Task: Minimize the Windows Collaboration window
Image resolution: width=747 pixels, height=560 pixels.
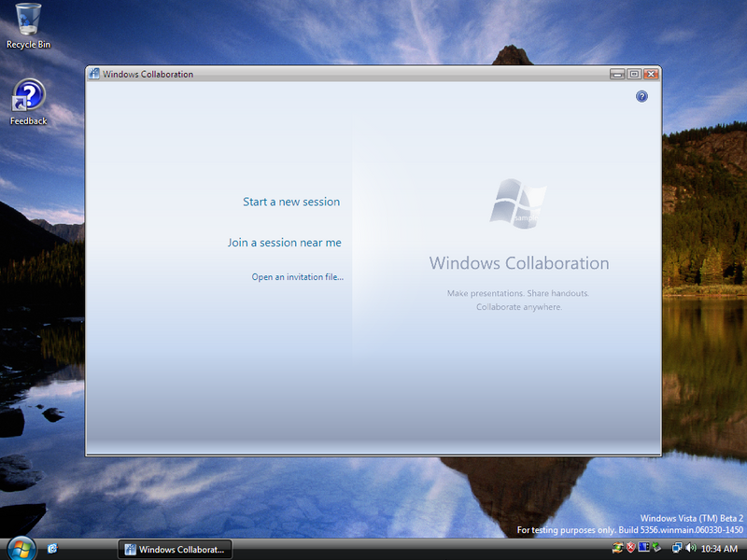Action: click(x=617, y=74)
